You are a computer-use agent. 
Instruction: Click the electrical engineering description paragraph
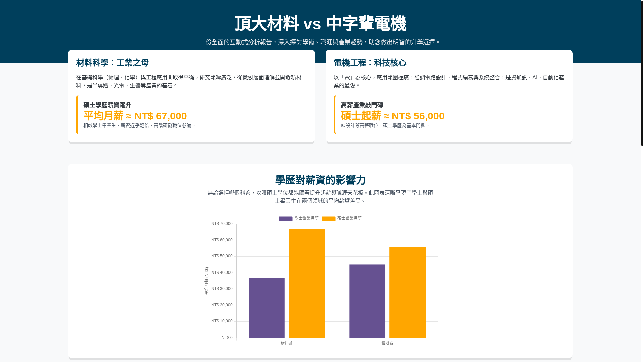click(449, 81)
